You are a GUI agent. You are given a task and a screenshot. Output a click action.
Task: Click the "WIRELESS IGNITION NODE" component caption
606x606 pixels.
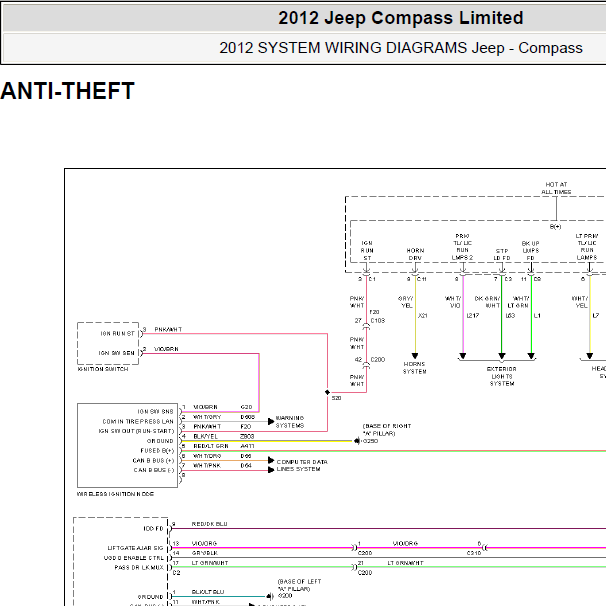point(115,494)
